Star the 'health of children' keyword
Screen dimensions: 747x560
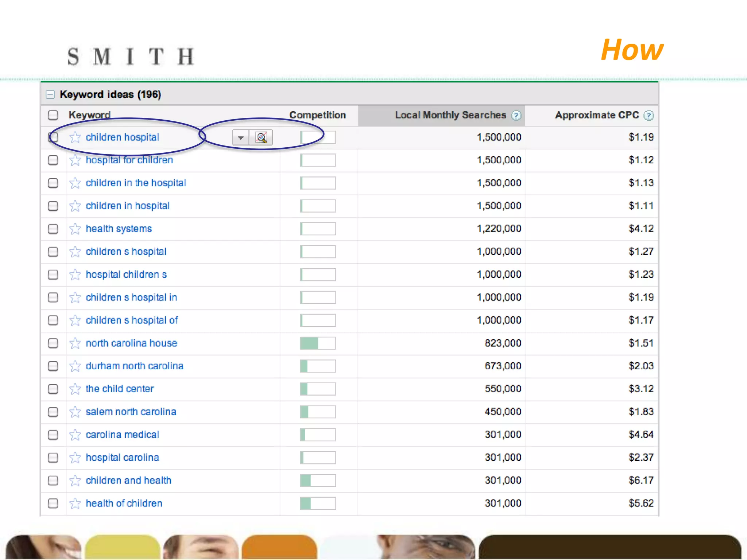pos(75,503)
